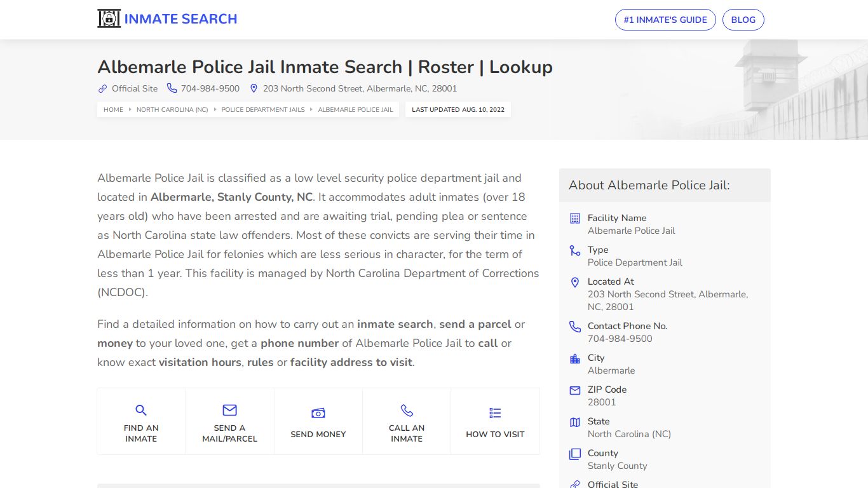
Task: Click bold phone number phrase in paragraph
Action: pos(299,343)
